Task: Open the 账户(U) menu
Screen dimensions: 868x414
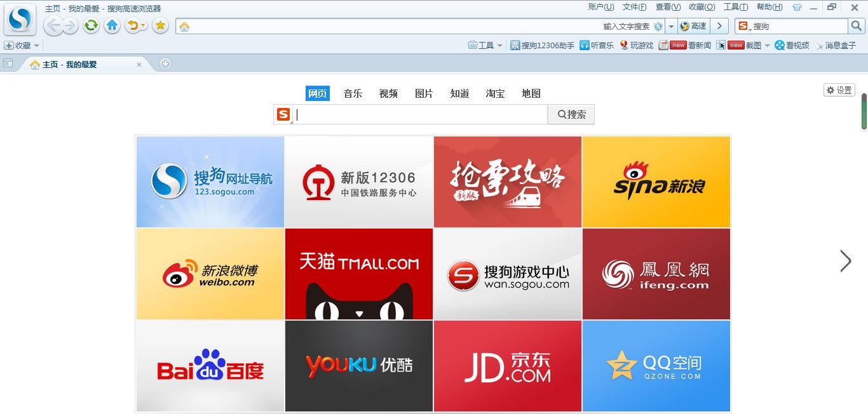Action: [x=601, y=7]
